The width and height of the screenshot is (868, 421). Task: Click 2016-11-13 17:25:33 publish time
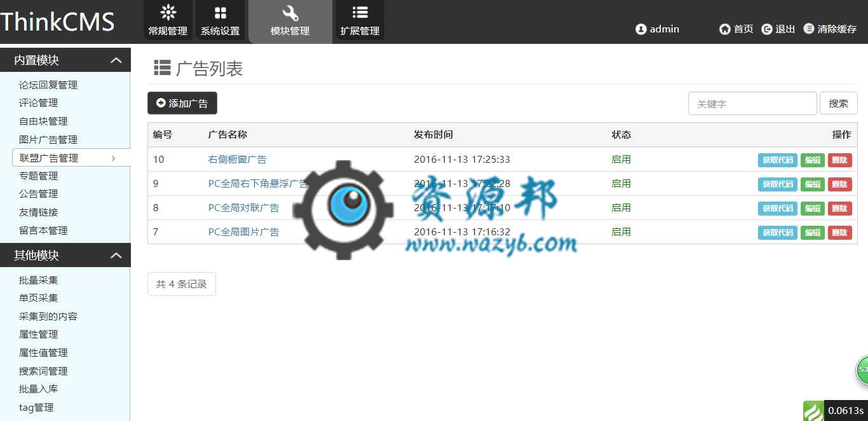[462, 160]
